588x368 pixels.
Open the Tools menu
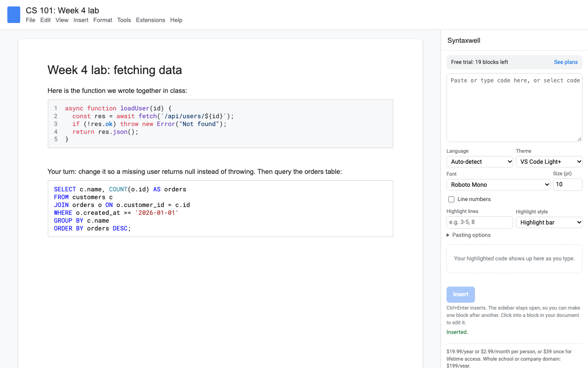click(x=124, y=20)
